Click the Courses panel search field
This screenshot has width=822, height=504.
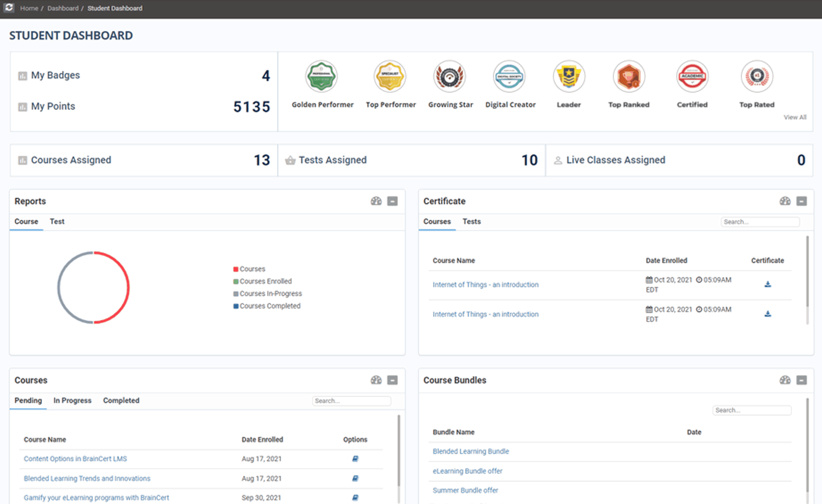pos(351,401)
